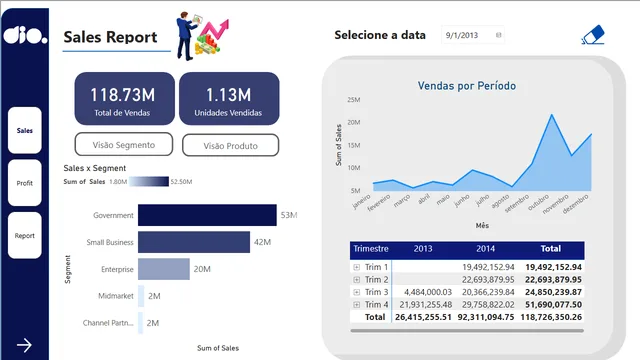The image size is (640, 360).
Task: Click the Sum of Sales gradient legend
Action: tap(149, 181)
